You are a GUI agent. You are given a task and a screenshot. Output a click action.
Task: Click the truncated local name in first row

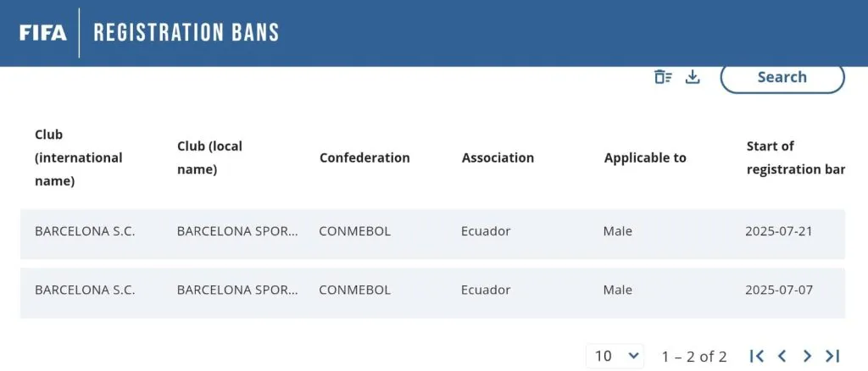[237, 231]
